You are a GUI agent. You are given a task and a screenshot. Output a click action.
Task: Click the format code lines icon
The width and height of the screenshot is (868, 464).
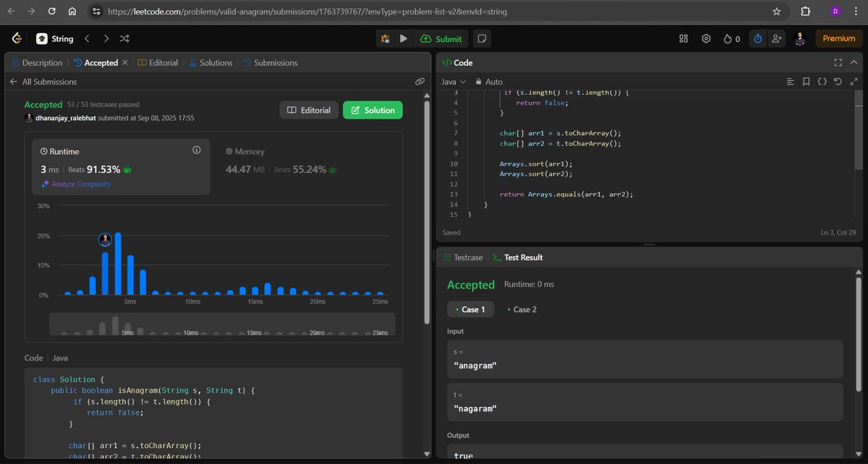click(x=790, y=82)
